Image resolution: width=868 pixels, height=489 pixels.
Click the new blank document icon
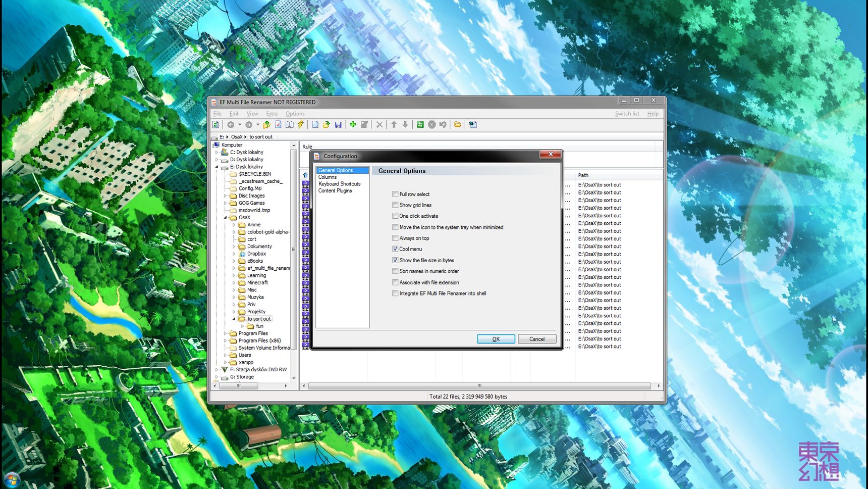(315, 125)
